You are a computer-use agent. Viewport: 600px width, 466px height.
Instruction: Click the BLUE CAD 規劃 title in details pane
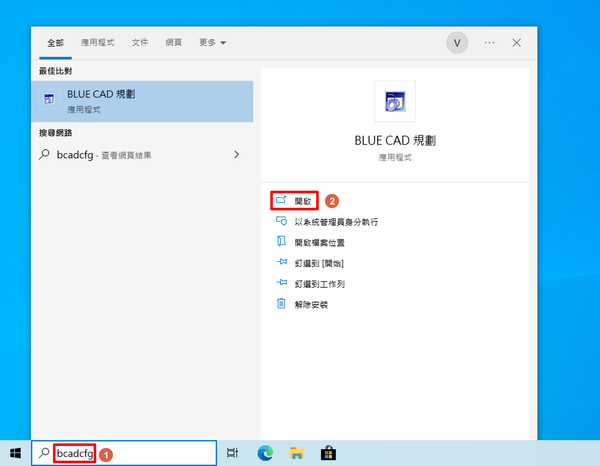[395, 141]
